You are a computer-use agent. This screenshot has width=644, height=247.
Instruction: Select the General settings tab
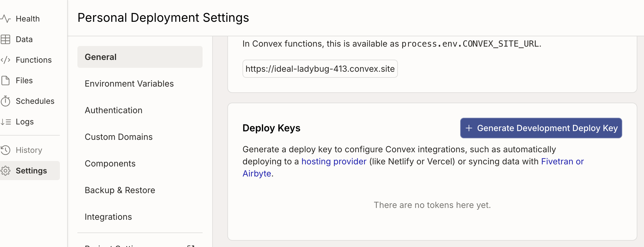coord(140,57)
